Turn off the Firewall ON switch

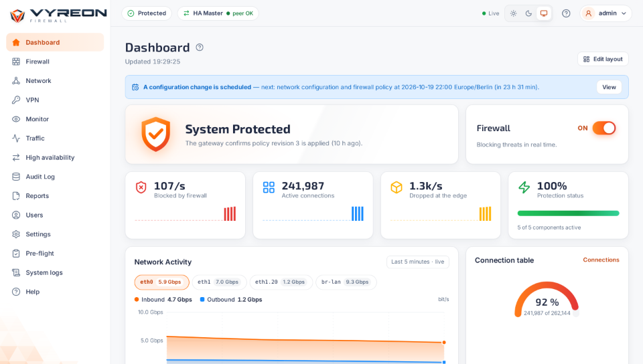(604, 128)
